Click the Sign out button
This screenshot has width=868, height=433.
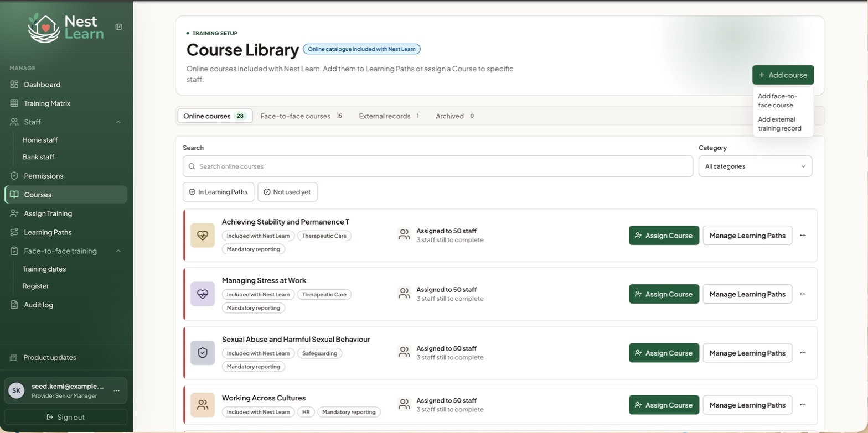tap(66, 417)
